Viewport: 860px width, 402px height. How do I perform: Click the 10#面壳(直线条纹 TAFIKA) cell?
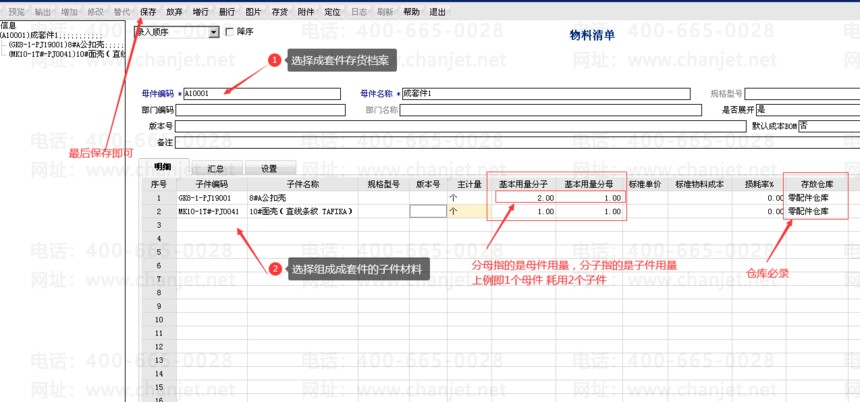pos(303,212)
